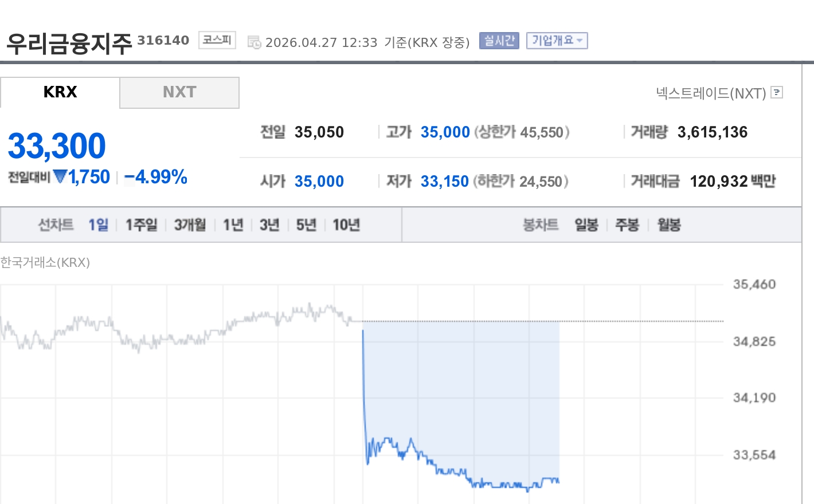The width and height of the screenshot is (814, 504).
Task: Select 월봉 monthly candles
Action: click(668, 225)
